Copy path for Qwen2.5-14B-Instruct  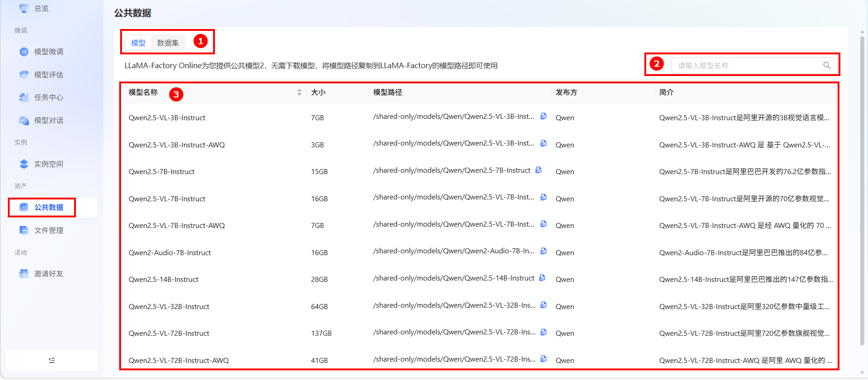click(542, 278)
